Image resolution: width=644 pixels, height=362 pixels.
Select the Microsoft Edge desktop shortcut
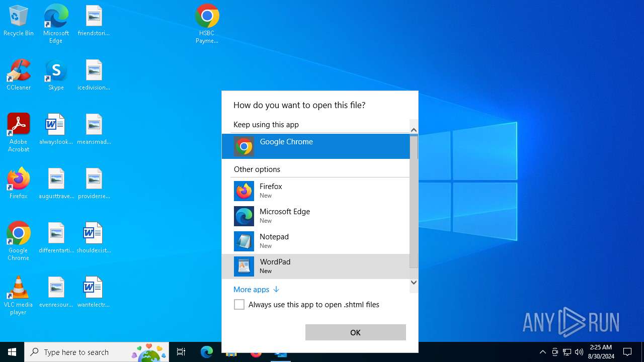pos(56,24)
